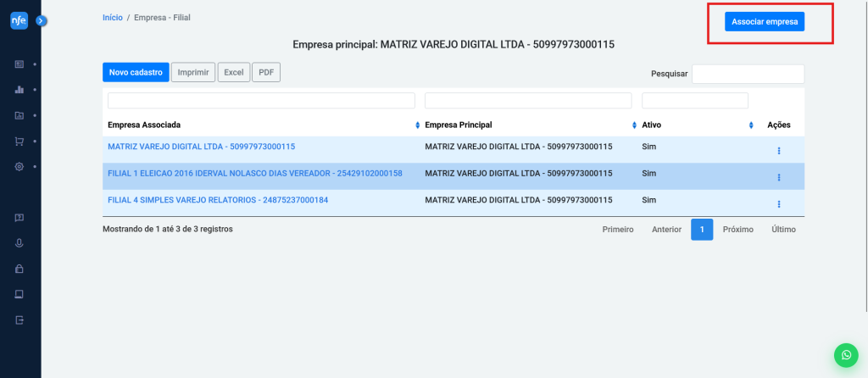Open the WhatsApp chat bubble
This screenshot has width=868, height=378.
click(845, 355)
